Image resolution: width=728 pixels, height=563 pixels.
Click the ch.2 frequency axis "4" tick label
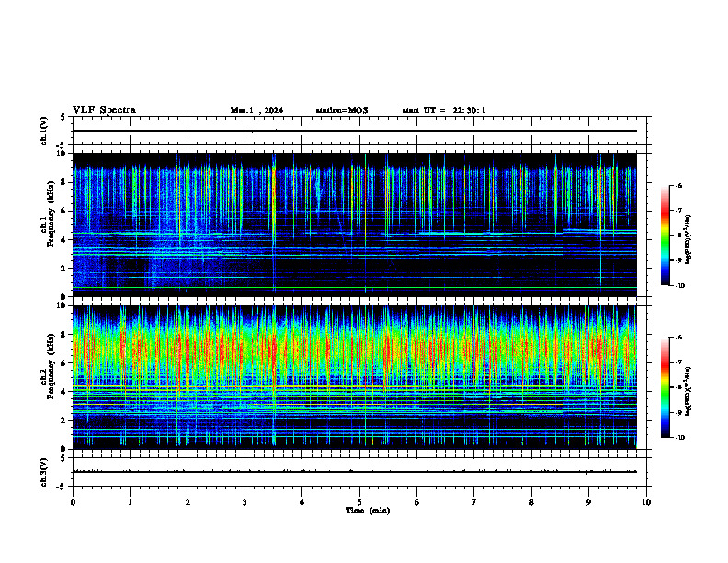[64, 392]
